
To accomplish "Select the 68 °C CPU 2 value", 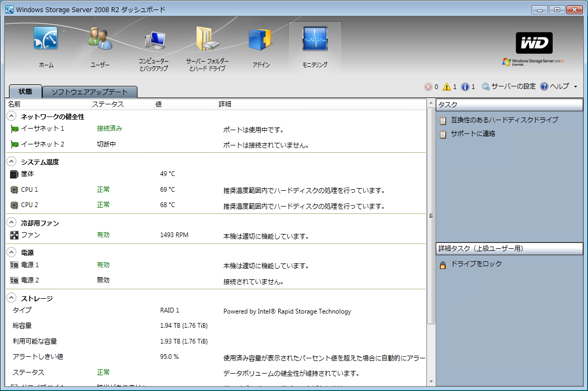I will [x=167, y=205].
